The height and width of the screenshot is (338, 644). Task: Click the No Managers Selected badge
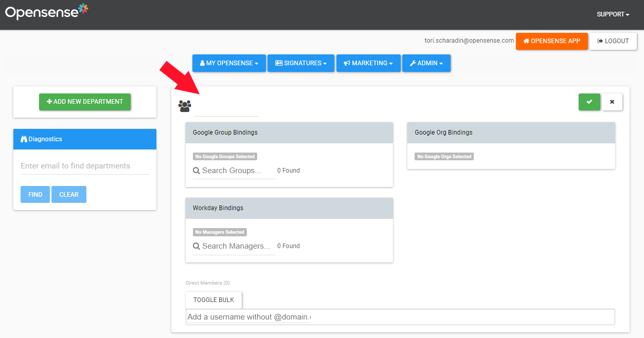tap(220, 232)
